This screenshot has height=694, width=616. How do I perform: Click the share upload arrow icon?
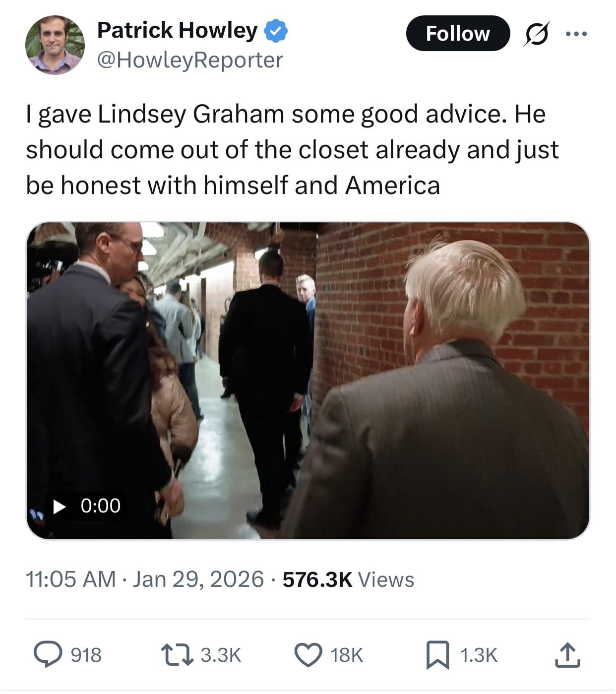click(567, 654)
